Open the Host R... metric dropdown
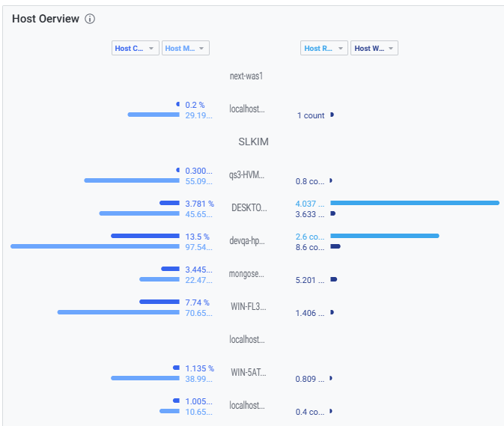Image resolution: width=504 pixels, height=426 pixels. pos(325,48)
